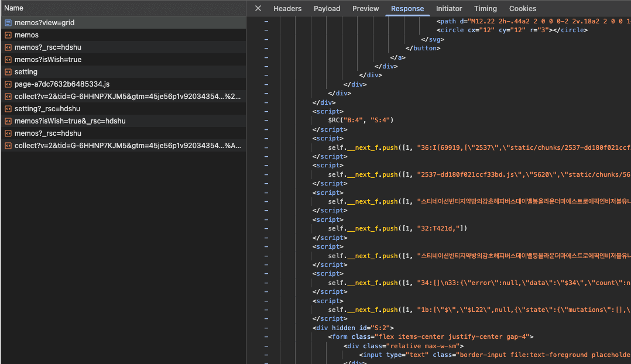The image size is (631, 364).
Task: Open the Timing tab
Action: coord(485,8)
